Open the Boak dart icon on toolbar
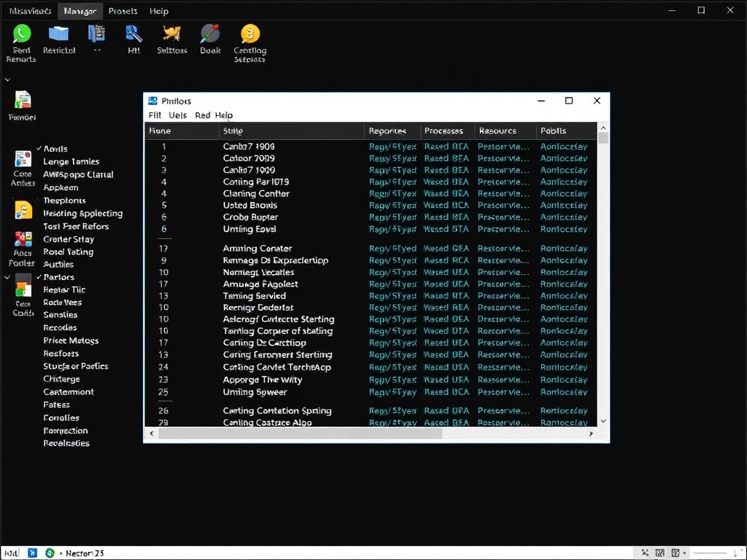The width and height of the screenshot is (747, 560). 210,34
